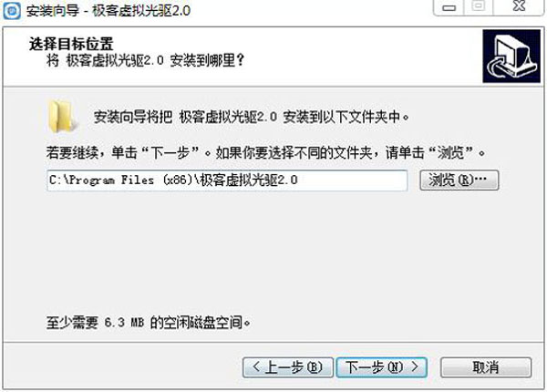Click the yellow folder icon

[61, 117]
